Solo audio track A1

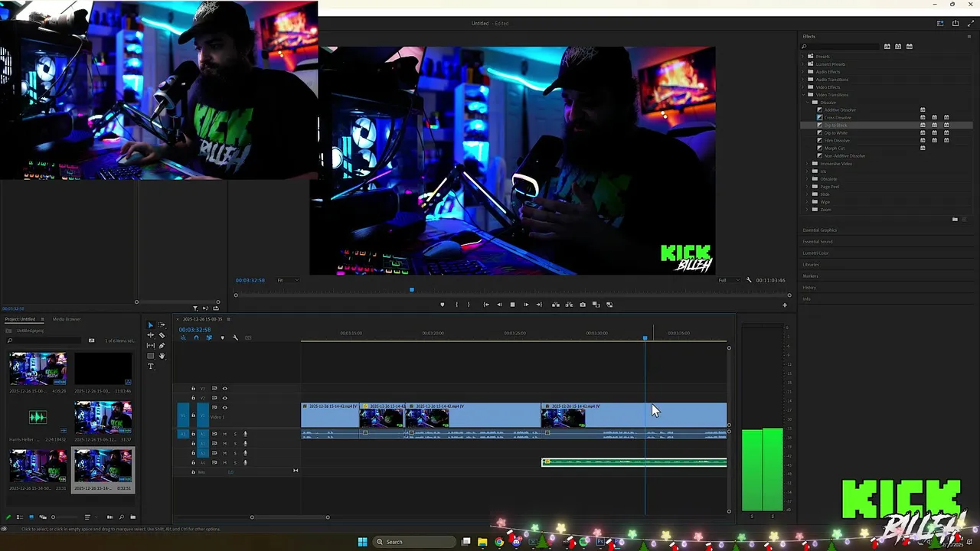tap(235, 434)
